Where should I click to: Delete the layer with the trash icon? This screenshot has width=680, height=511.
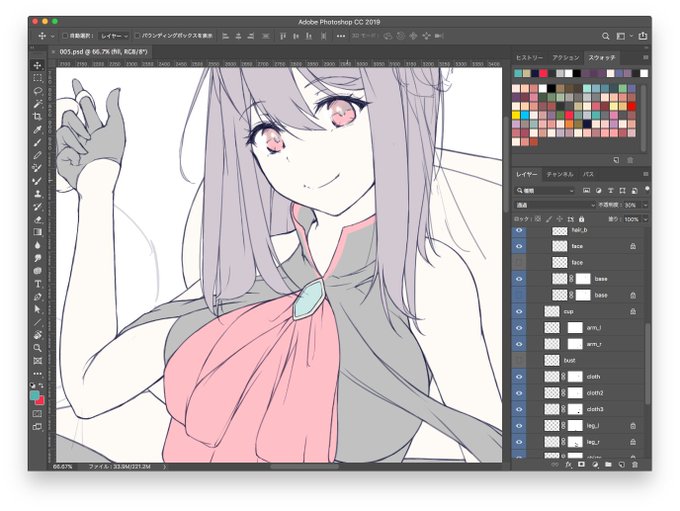[x=634, y=465]
